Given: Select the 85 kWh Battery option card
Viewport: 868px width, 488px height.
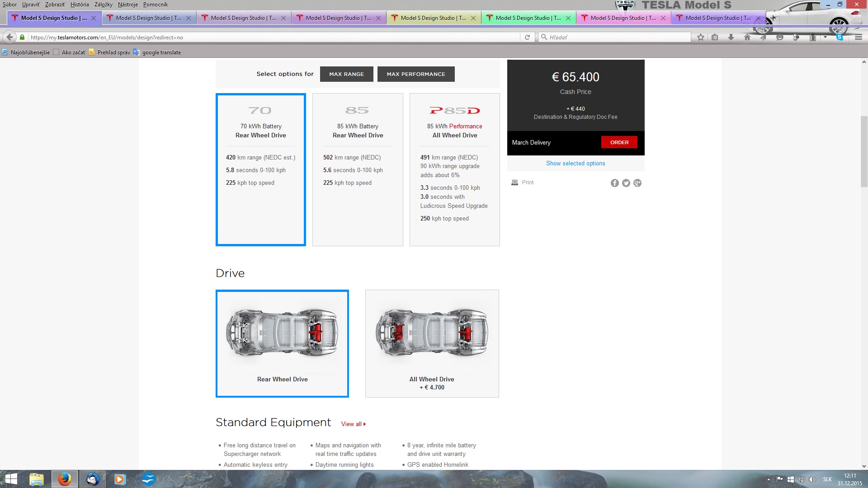Looking at the screenshot, I should point(358,169).
